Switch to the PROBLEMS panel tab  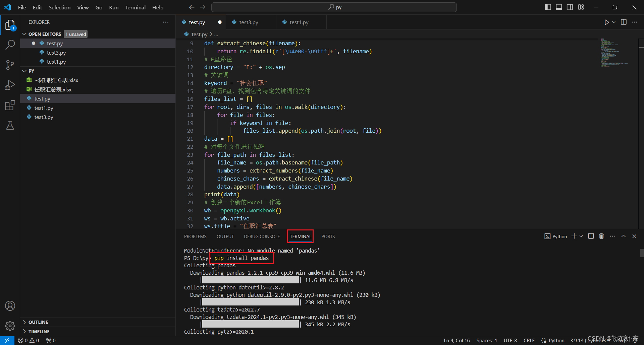(x=195, y=236)
